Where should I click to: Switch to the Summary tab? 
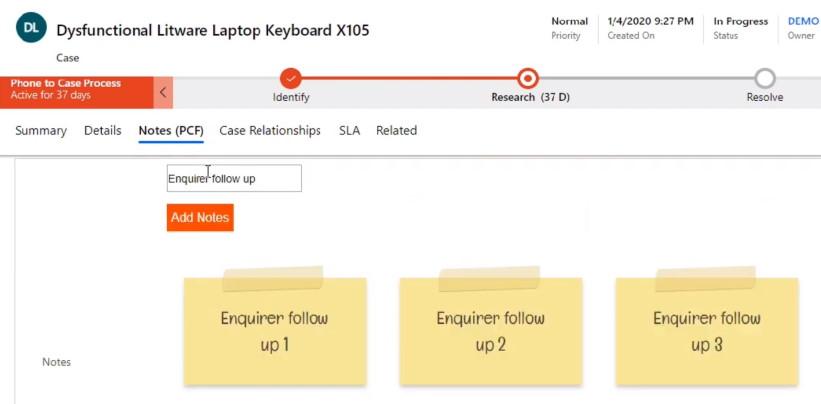[41, 130]
